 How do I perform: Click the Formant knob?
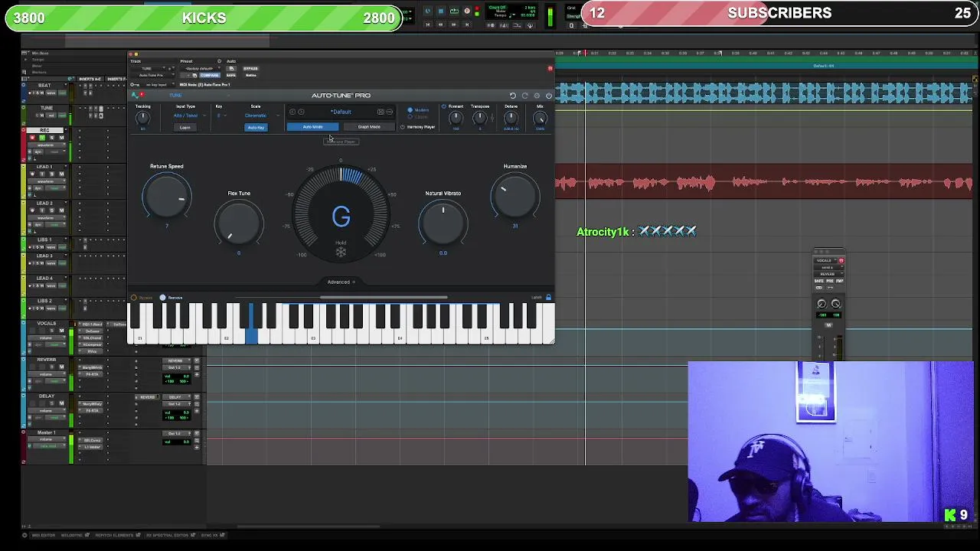pos(456,118)
